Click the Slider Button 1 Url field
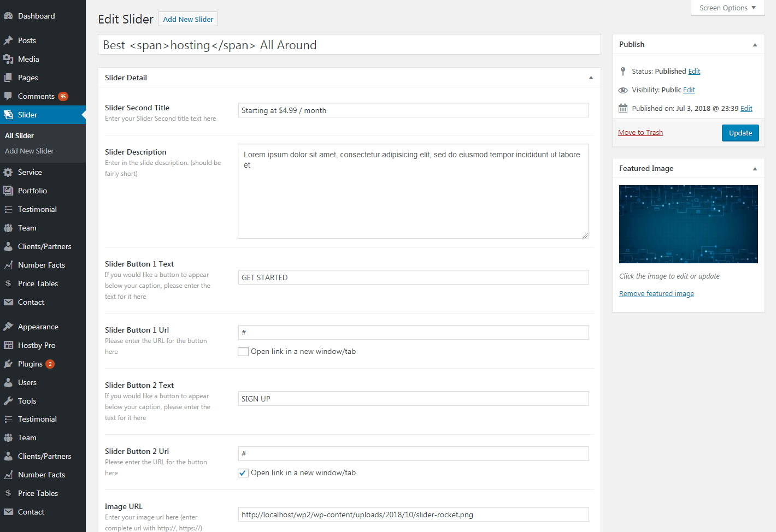776x532 pixels. coord(413,332)
